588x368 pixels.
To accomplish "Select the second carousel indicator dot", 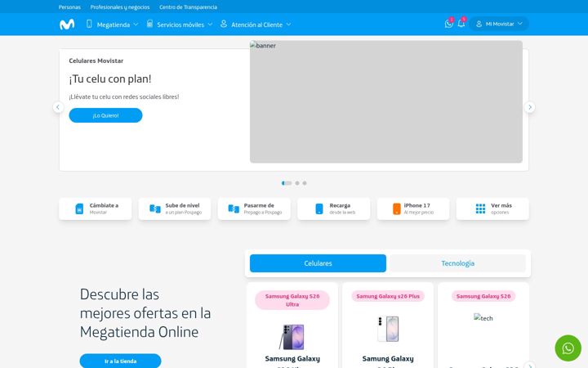I will [x=297, y=183].
